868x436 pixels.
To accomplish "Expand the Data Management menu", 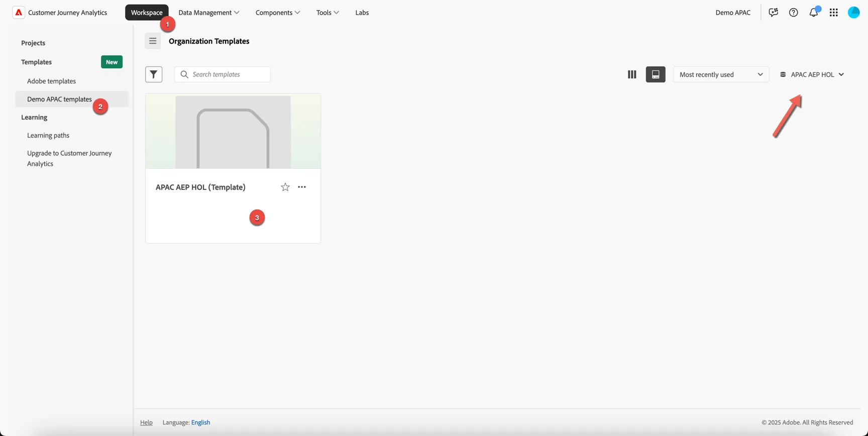I will pyautogui.click(x=208, y=13).
